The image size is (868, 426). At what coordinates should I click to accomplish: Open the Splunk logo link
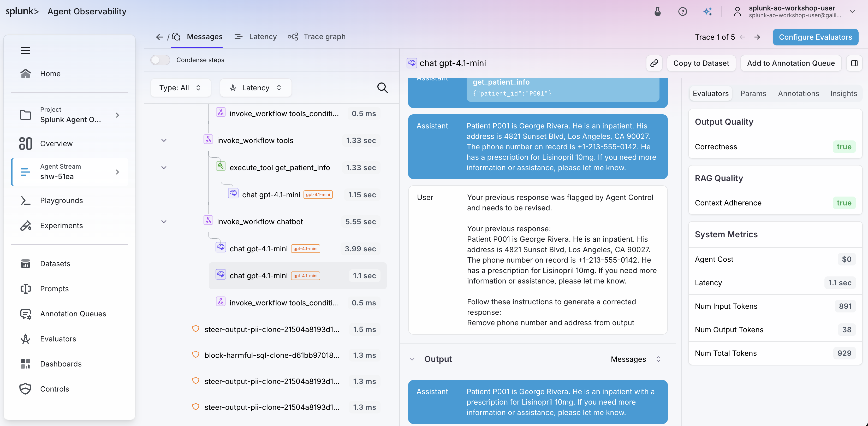click(x=22, y=11)
